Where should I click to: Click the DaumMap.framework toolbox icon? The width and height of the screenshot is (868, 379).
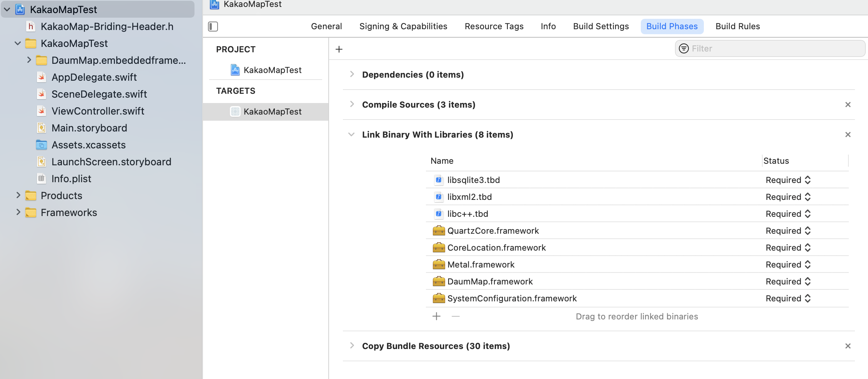439,281
